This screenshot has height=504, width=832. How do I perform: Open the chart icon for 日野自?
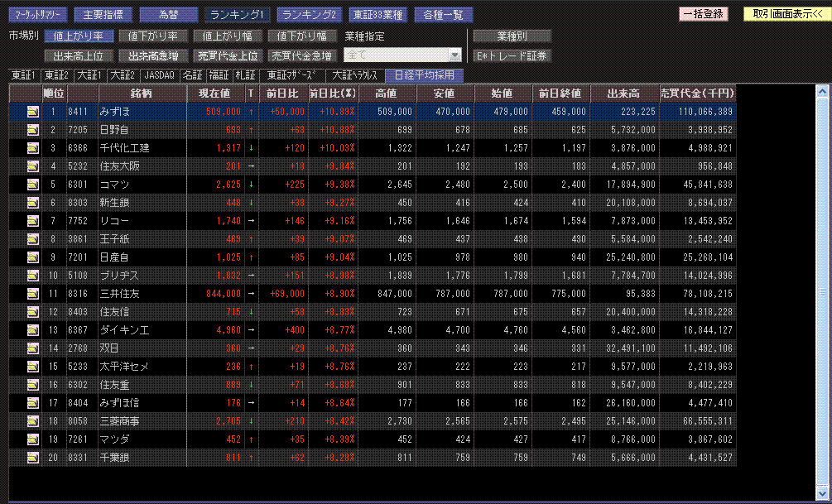click(x=33, y=129)
